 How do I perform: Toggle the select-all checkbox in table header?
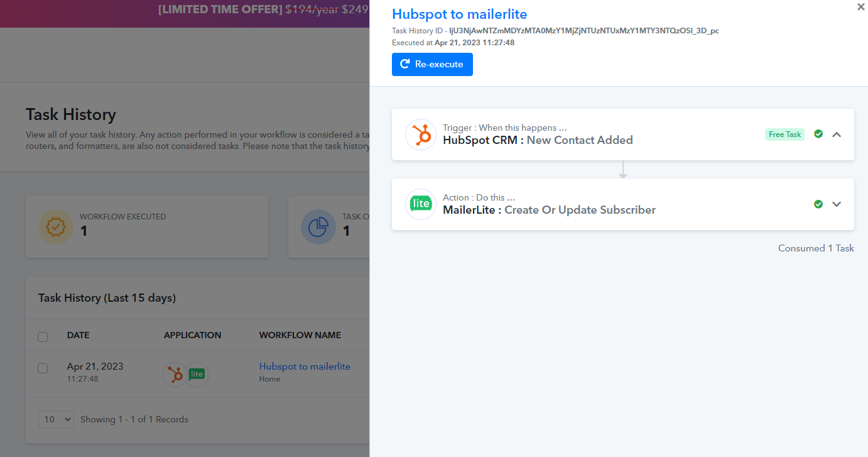pos(43,336)
